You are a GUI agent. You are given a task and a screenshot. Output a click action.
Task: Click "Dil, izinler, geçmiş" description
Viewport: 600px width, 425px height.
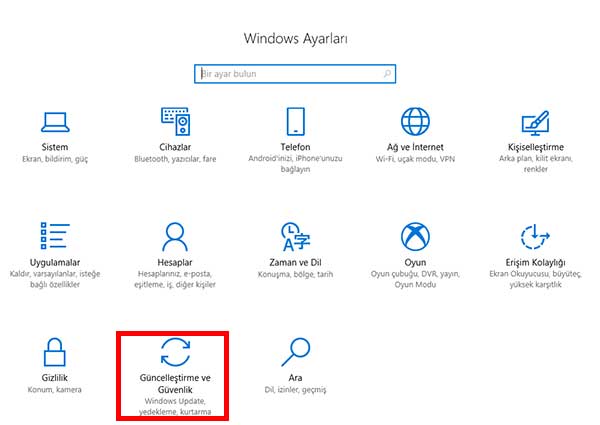[x=295, y=390]
